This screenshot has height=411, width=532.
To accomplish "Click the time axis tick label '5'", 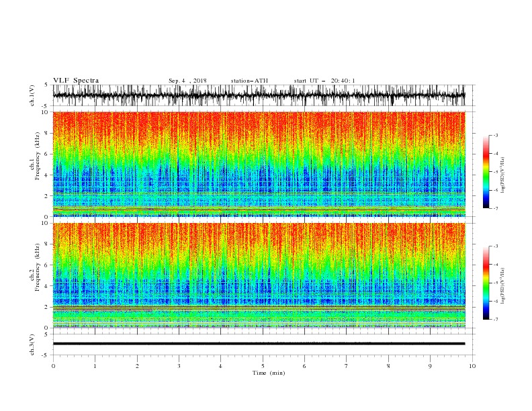I will click(x=263, y=366).
